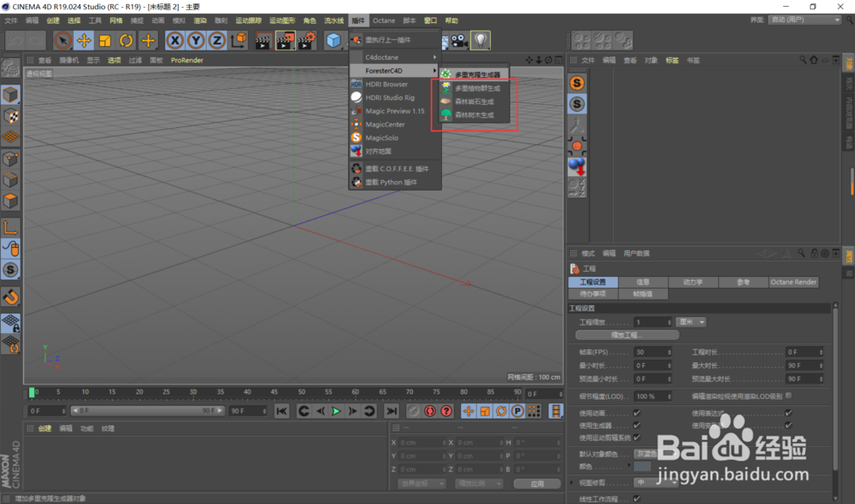Open the Octane menu in menu bar

coord(384,21)
